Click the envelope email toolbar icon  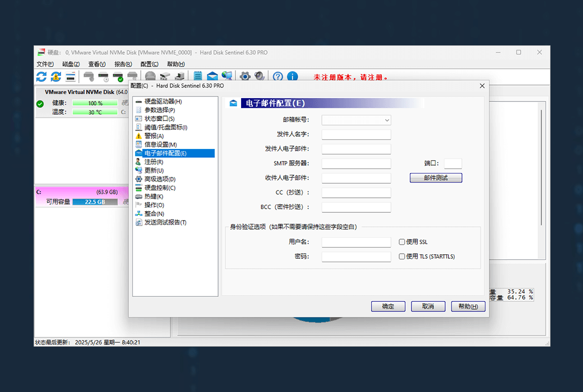pyautogui.click(x=212, y=76)
